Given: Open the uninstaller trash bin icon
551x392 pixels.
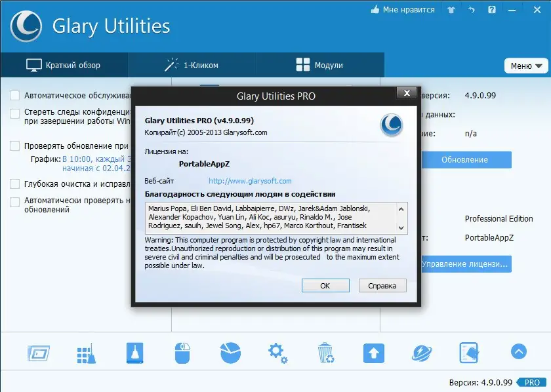Looking at the screenshot, I should pyautogui.click(x=326, y=352).
